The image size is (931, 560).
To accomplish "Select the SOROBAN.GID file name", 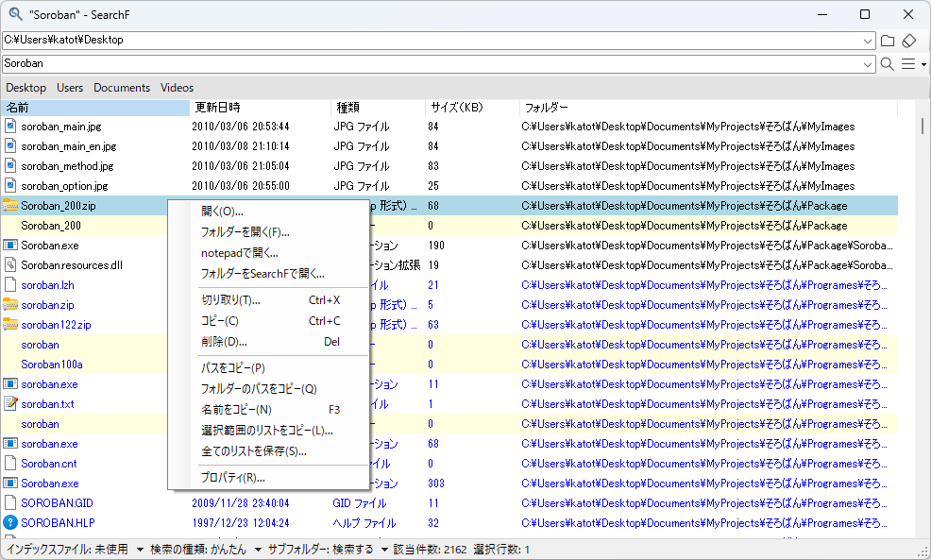I will 57,503.
